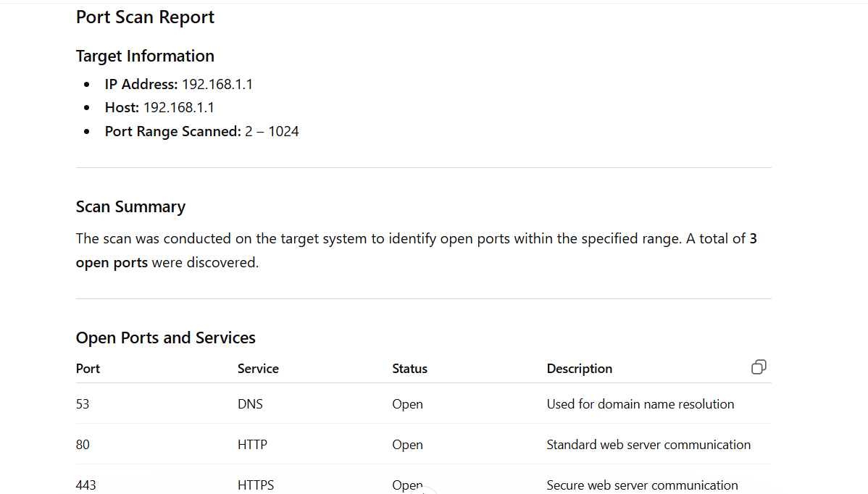Copy the Open Ports table
The height and width of the screenshot is (494, 868).
coord(759,367)
